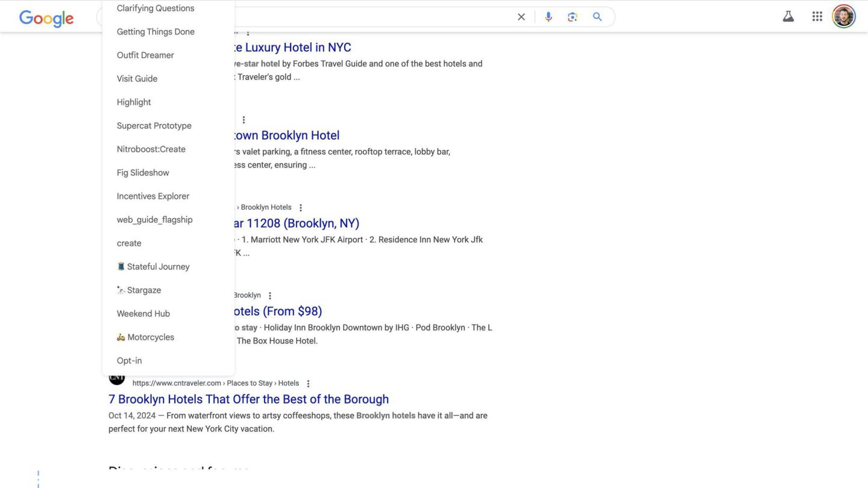Open the Google apps grid
The height and width of the screenshot is (488, 868).
tap(817, 17)
